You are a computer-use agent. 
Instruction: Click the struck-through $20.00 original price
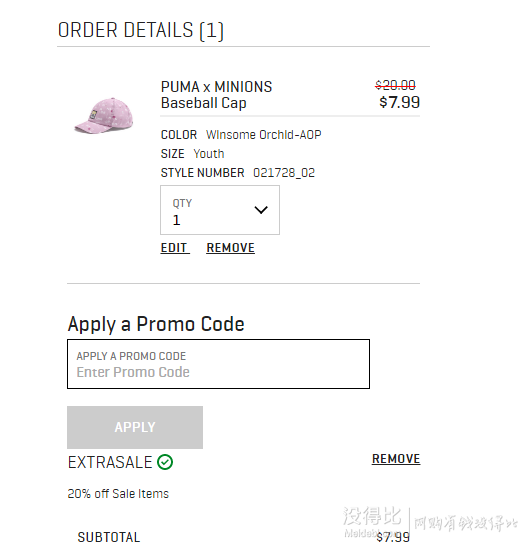(395, 85)
